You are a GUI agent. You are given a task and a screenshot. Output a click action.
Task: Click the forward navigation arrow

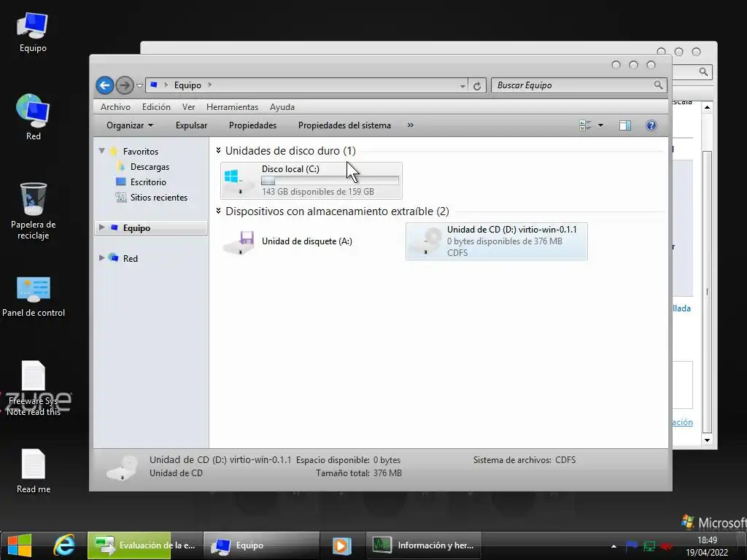click(124, 86)
